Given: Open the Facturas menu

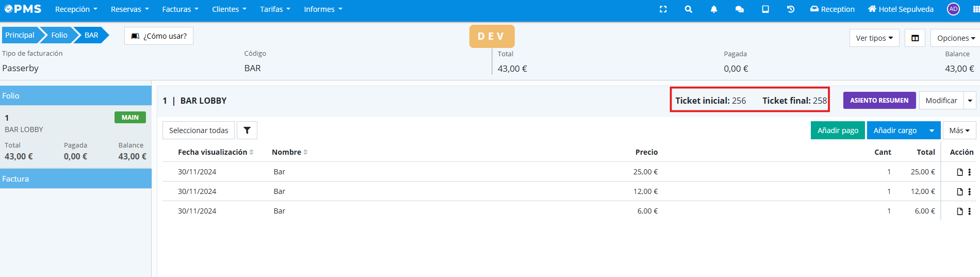Looking at the screenshot, I should tap(180, 9).
